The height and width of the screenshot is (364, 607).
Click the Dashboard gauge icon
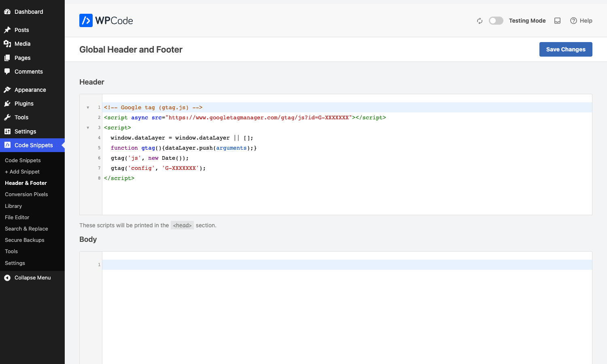tap(7, 12)
